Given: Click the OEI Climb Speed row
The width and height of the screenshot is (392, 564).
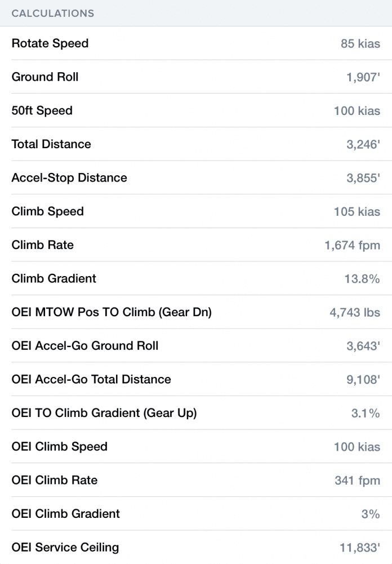Looking at the screenshot, I should pos(196,446).
